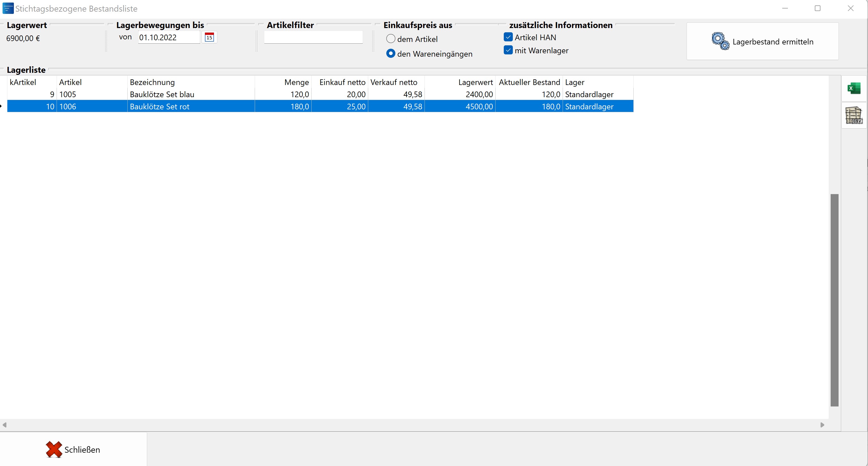
Task: Click the Lagerwert cell 4500,00
Action: pyautogui.click(x=460, y=107)
